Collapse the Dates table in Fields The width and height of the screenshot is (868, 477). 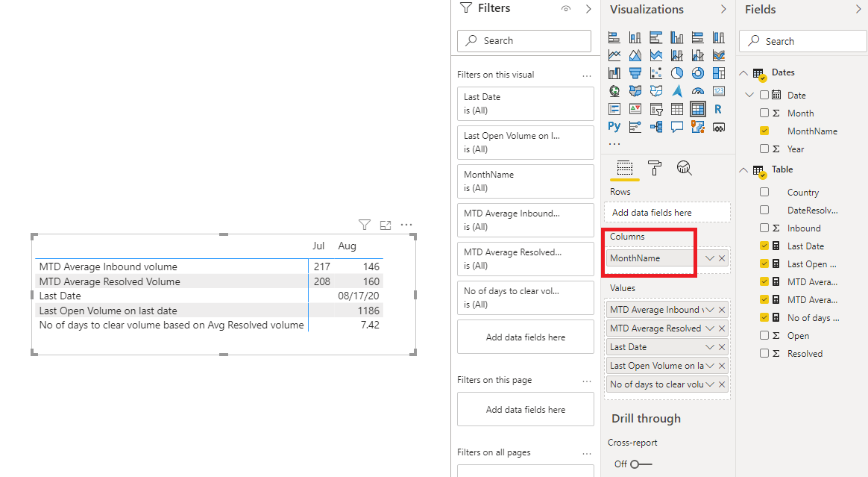click(743, 72)
